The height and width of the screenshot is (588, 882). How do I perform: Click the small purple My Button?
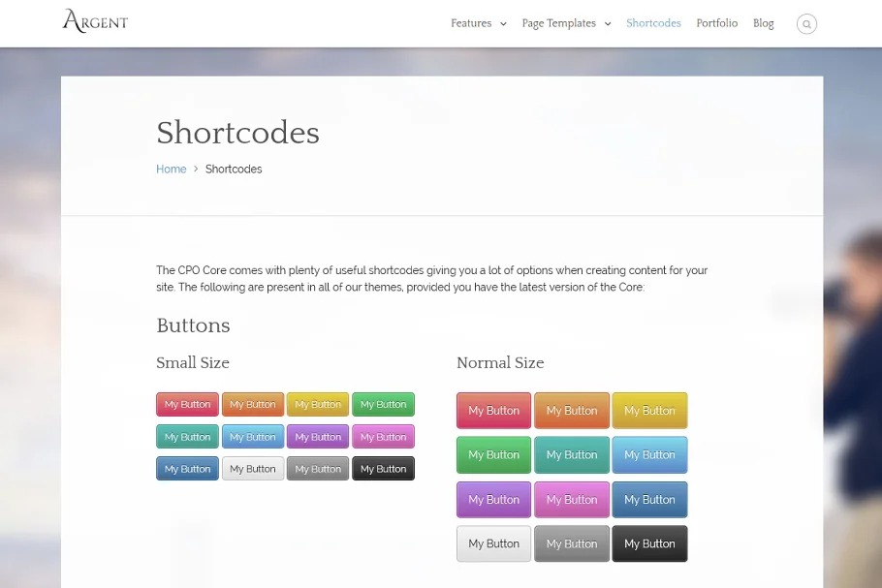[x=318, y=437]
